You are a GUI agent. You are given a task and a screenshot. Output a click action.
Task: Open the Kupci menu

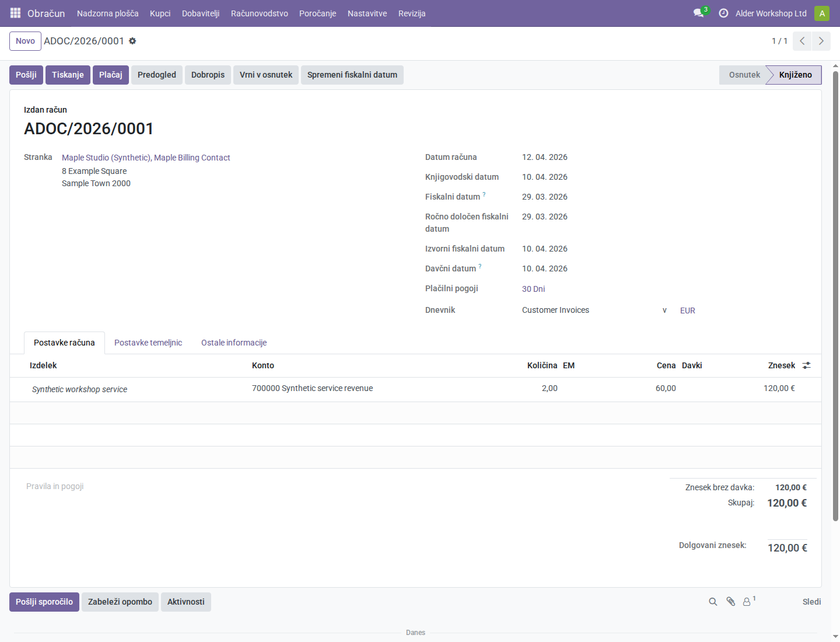tap(160, 13)
